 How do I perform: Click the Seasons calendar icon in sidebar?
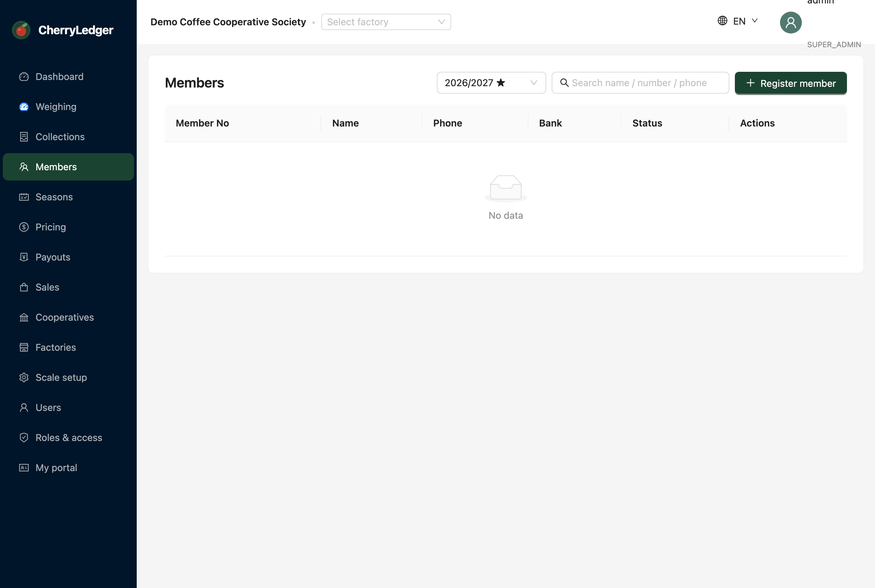24,197
